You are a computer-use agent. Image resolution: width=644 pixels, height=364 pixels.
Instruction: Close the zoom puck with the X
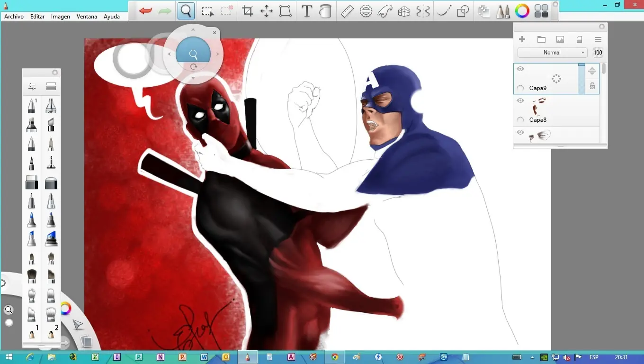pyautogui.click(x=215, y=33)
